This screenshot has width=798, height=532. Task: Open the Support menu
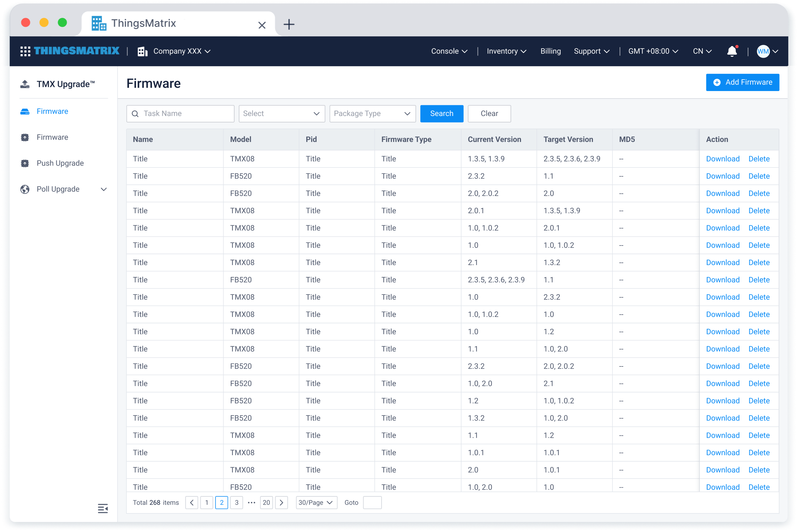pyautogui.click(x=592, y=51)
